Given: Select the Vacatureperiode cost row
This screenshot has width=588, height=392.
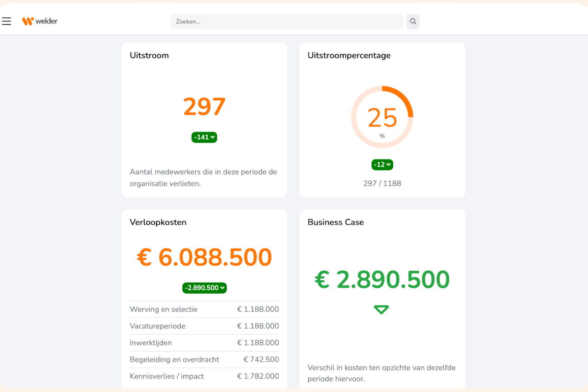Looking at the screenshot, I should pyautogui.click(x=204, y=326).
